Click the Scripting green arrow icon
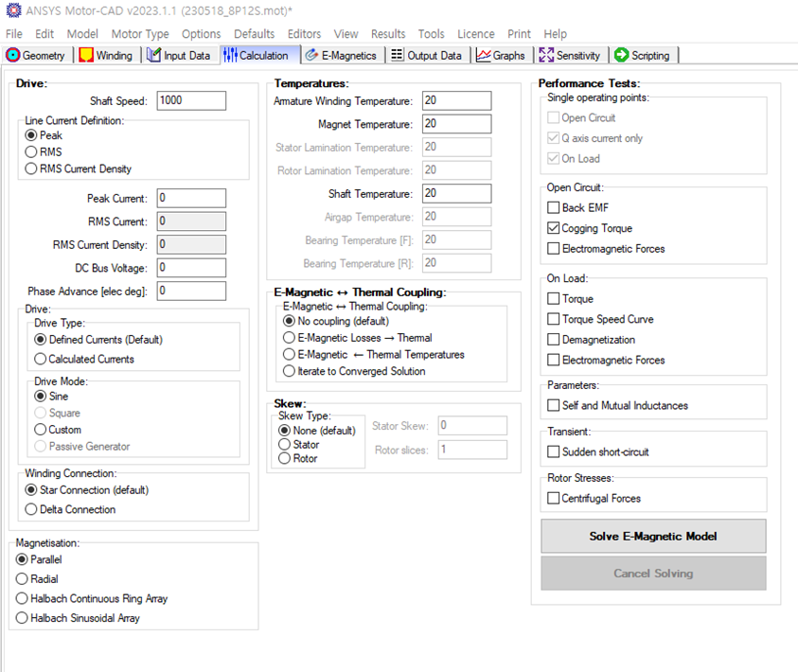Screen dimensions: 798x672 (621, 55)
